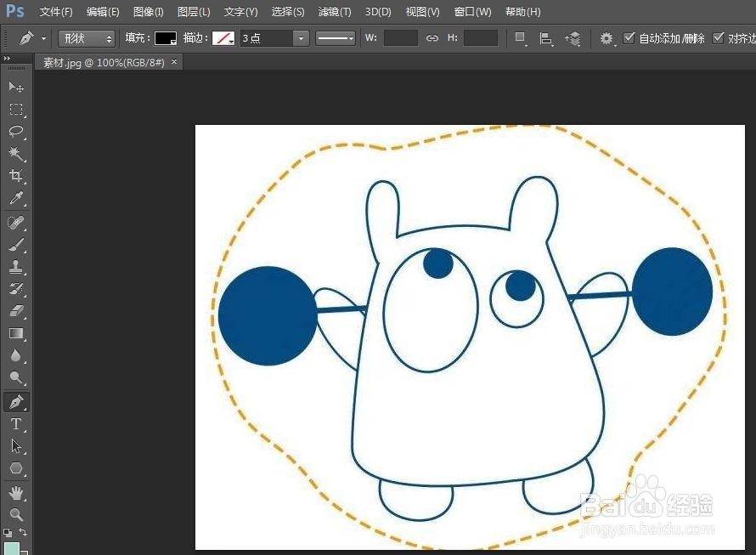Select the Spot Healing Brush tool
Screen dimensions: 756x555
point(16,223)
